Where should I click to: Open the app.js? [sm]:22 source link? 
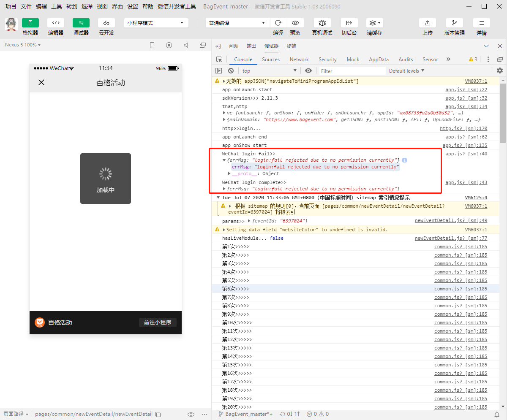[x=466, y=89]
